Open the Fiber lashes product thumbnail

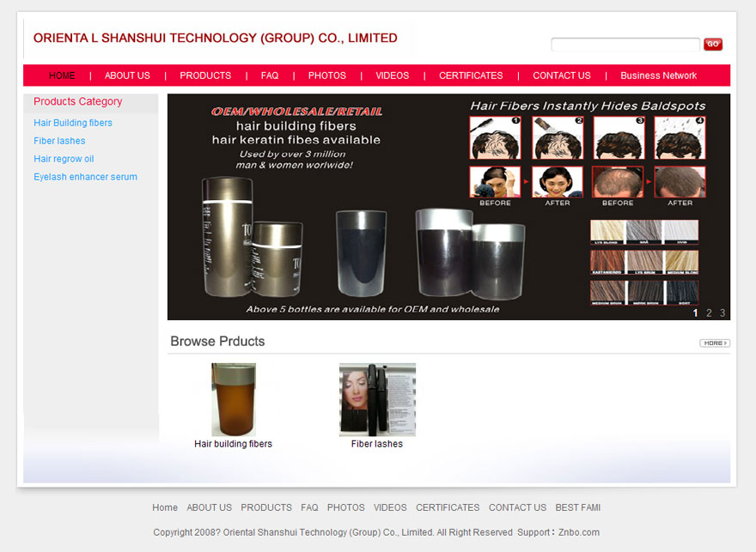click(377, 400)
